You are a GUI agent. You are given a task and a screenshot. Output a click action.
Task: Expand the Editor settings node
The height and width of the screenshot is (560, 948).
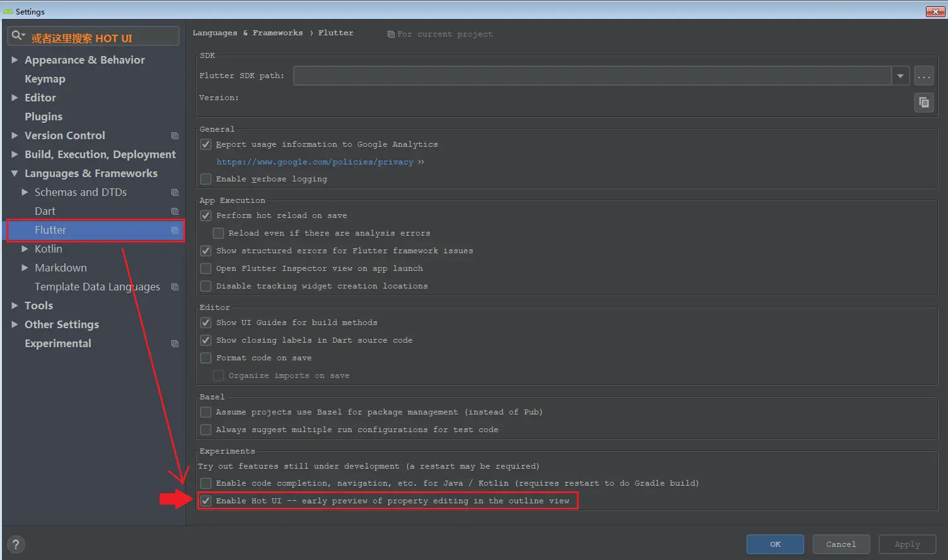14,98
